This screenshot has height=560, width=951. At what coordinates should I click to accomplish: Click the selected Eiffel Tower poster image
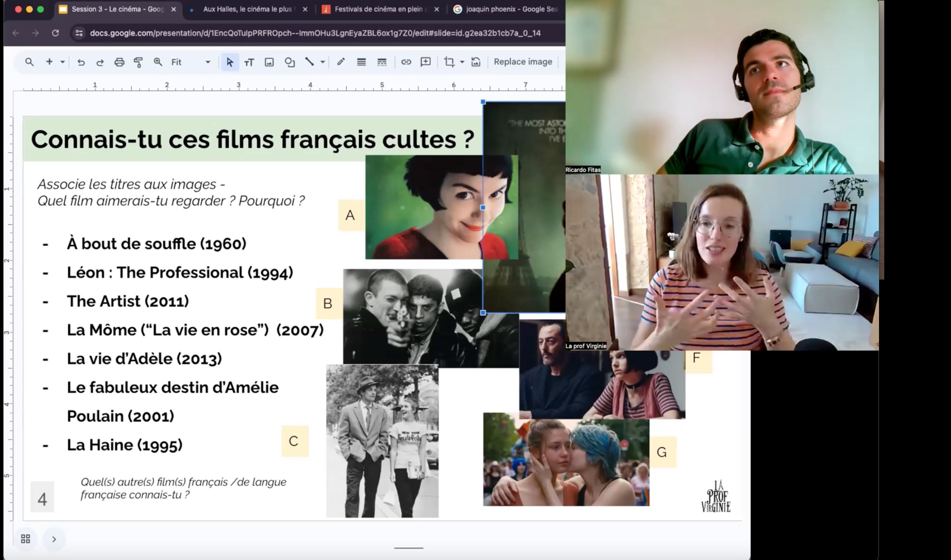coord(524,207)
